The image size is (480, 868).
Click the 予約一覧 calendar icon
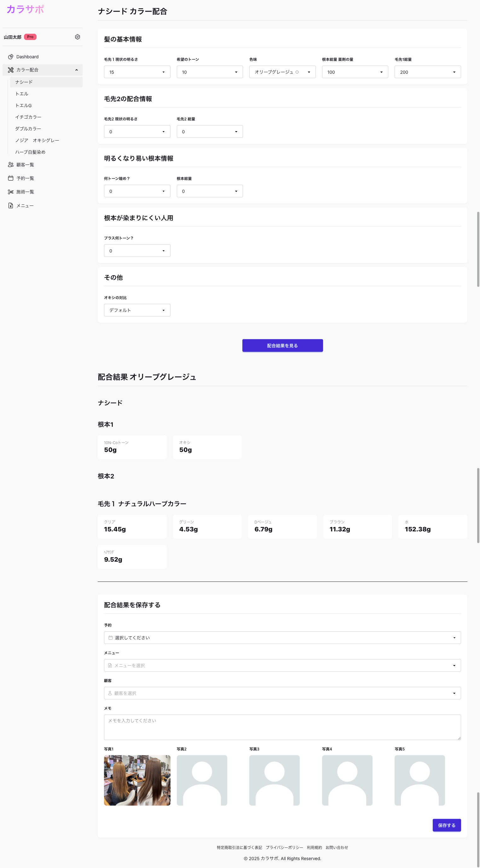(x=11, y=178)
